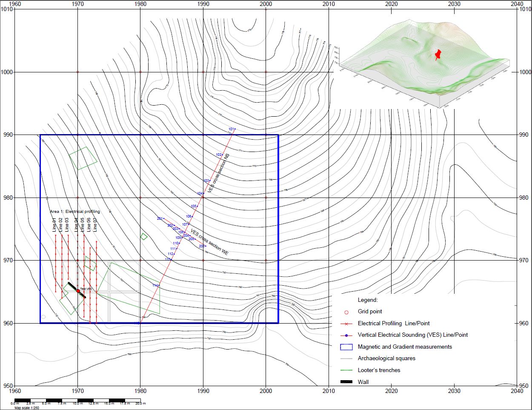Viewport: 532px width, 410px height.
Task: Click the blue rectangle legend symbol
Action: [x=346, y=347]
